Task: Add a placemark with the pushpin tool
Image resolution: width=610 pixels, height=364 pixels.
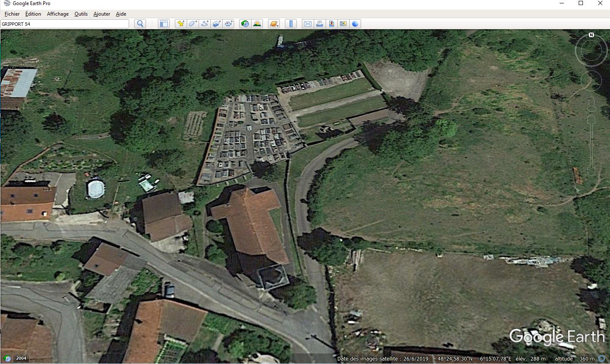Action: tap(181, 24)
